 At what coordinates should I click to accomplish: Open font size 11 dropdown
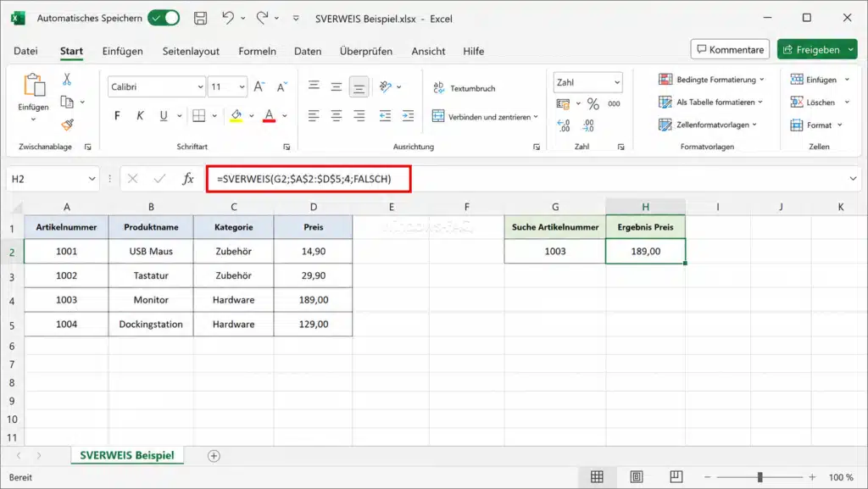coord(242,86)
